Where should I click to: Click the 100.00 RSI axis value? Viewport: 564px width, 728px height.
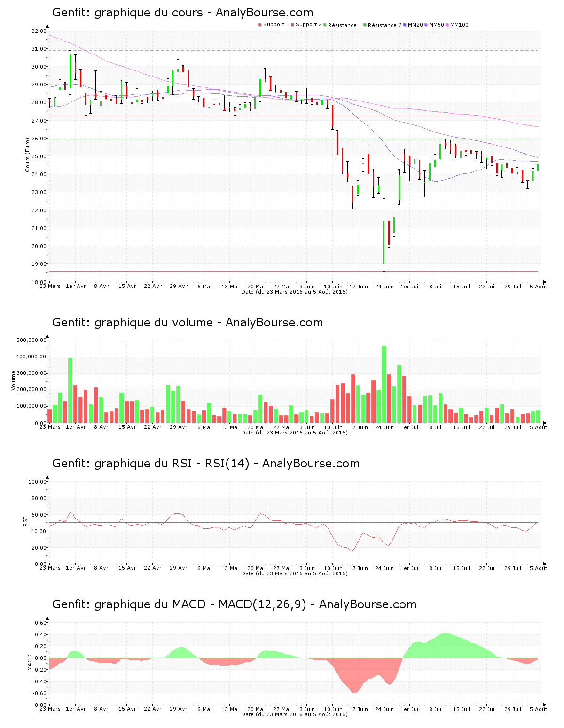tap(37, 482)
